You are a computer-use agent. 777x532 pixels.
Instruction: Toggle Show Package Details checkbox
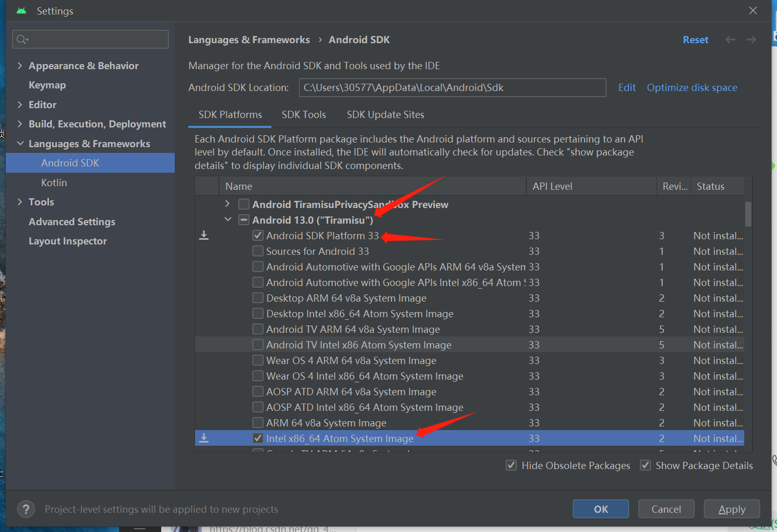tap(645, 465)
